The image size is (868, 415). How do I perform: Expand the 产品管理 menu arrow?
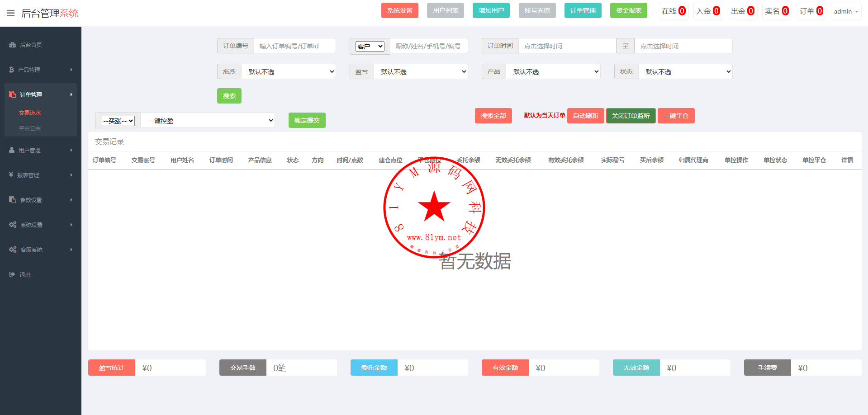71,70
